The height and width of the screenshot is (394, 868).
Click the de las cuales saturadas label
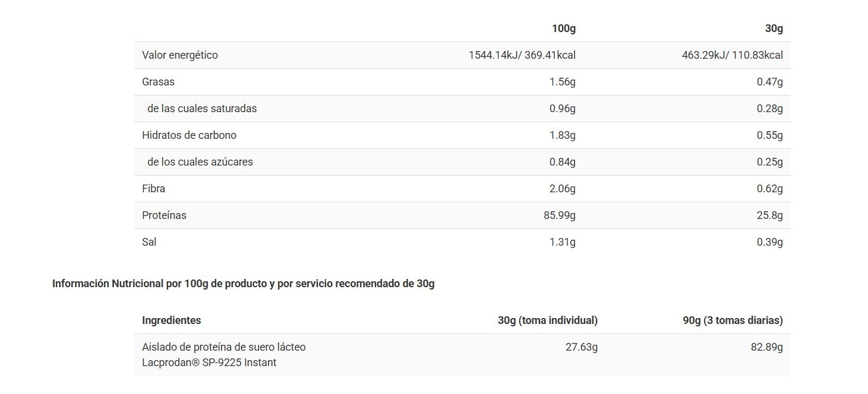[x=202, y=109]
